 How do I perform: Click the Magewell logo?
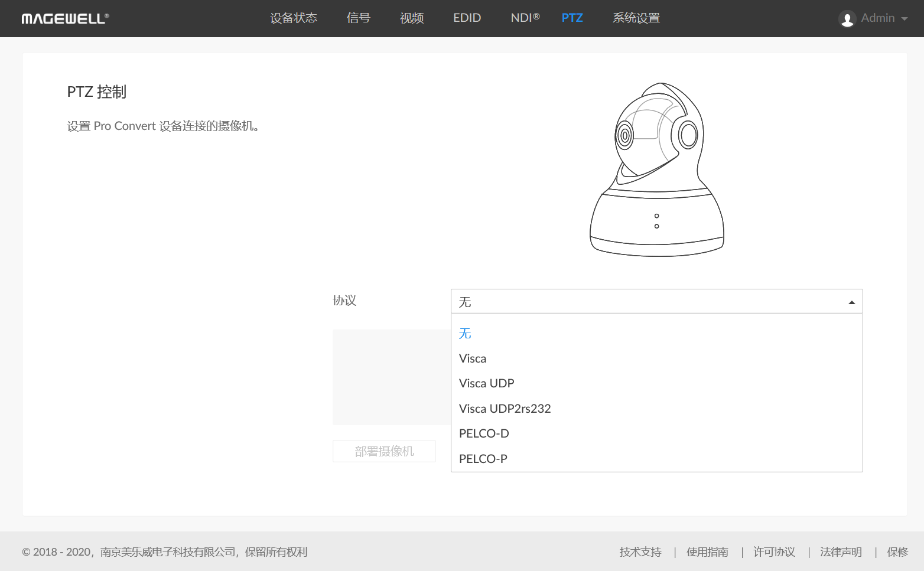pos(65,18)
